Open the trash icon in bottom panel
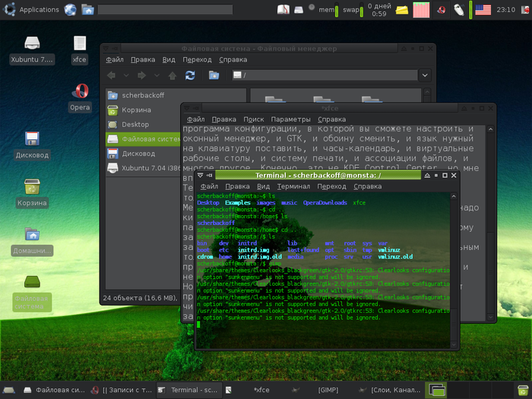 523,390
